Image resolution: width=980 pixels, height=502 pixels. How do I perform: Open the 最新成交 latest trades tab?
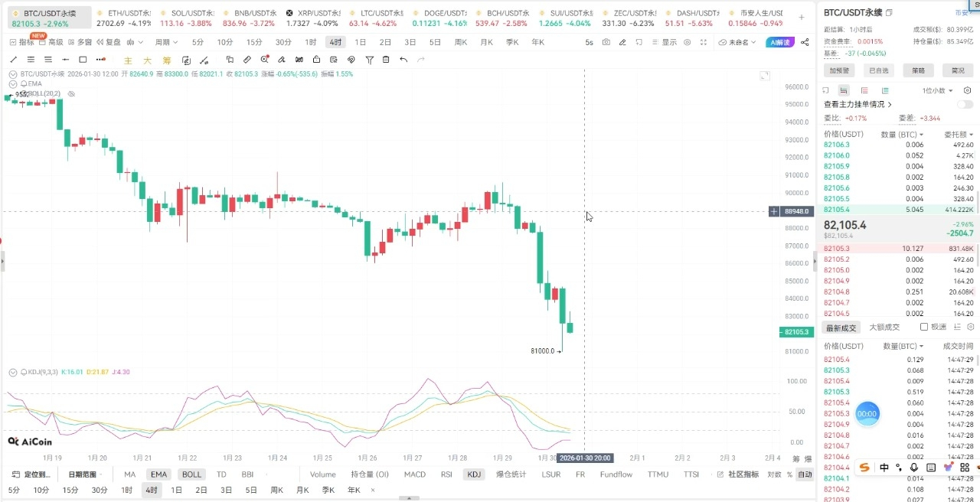pos(841,327)
